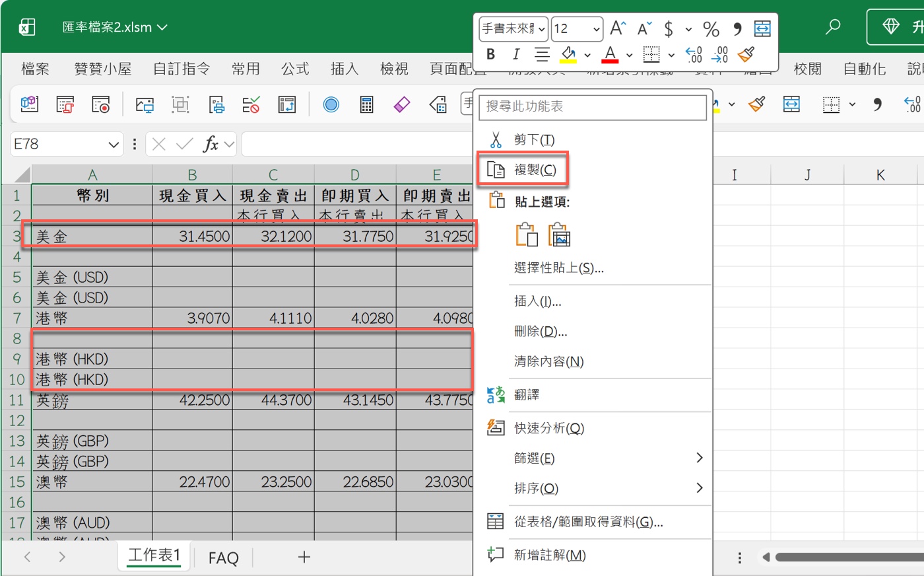Image resolution: width=924 pixels, height=576 pixels.
Task: Apply red font color from mini toolbar
Action: coord(610,54)
